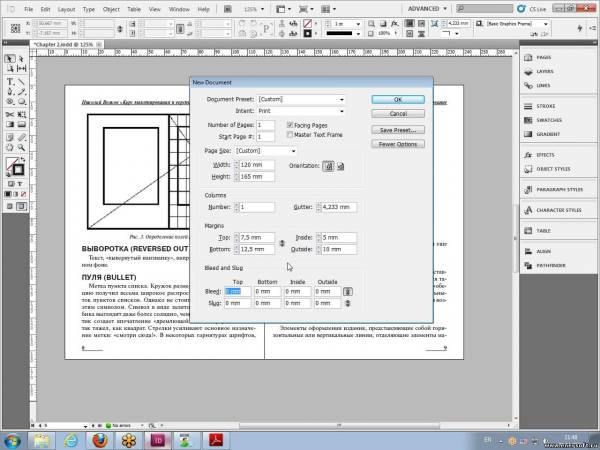Open the File menu

point(29,9)
